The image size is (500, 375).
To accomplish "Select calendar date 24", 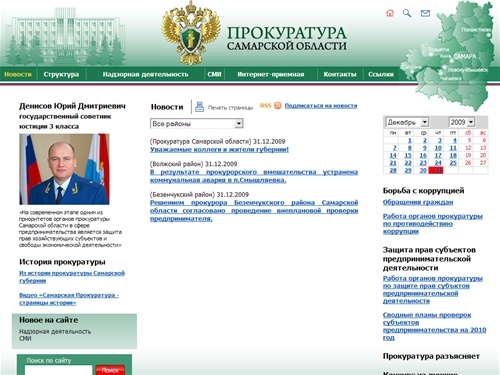I will click(438, 163).
